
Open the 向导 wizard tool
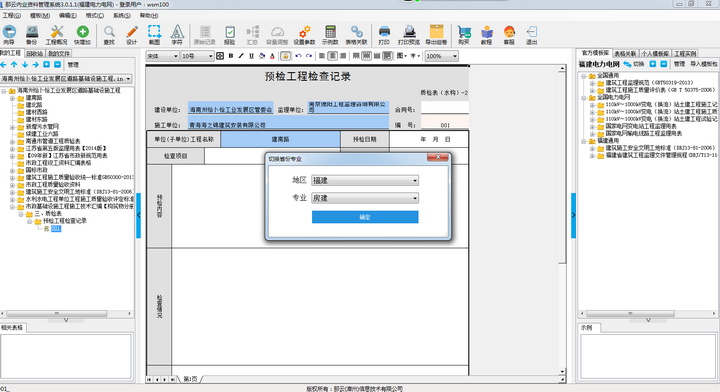tap(9, 35)
